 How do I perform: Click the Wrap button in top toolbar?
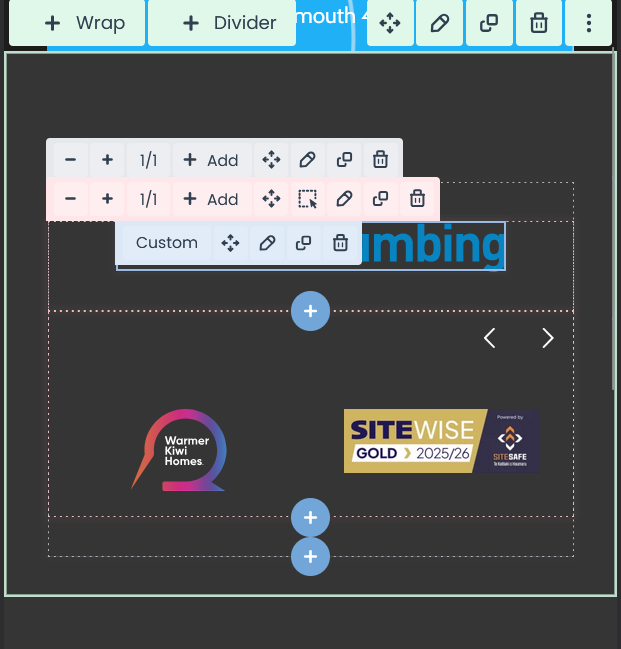(77, 23)
